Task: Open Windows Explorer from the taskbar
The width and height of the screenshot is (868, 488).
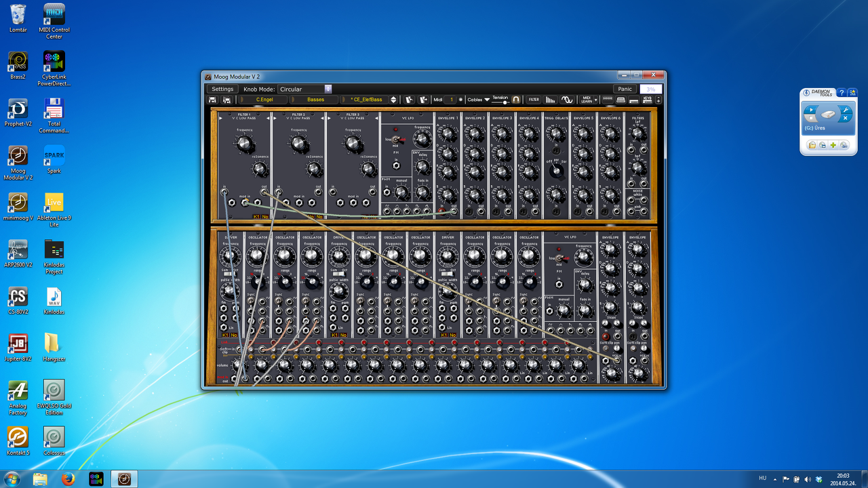Action: click(40, 479)
